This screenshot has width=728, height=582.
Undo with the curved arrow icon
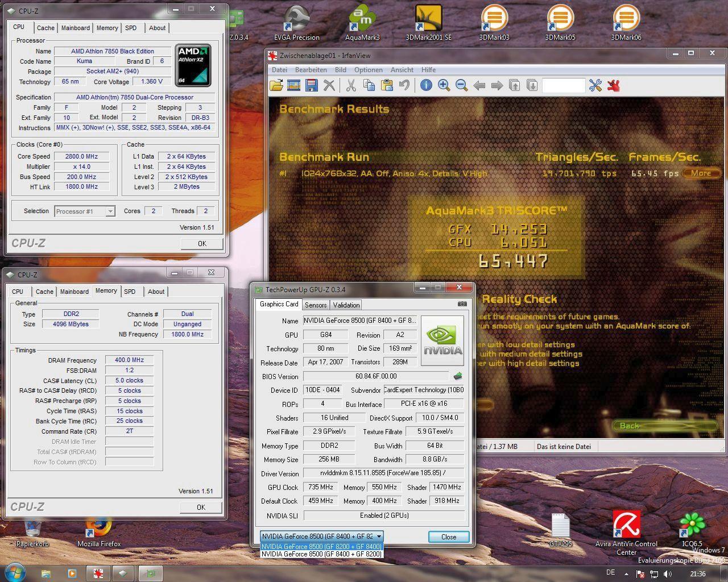click(x=404, y=86)
